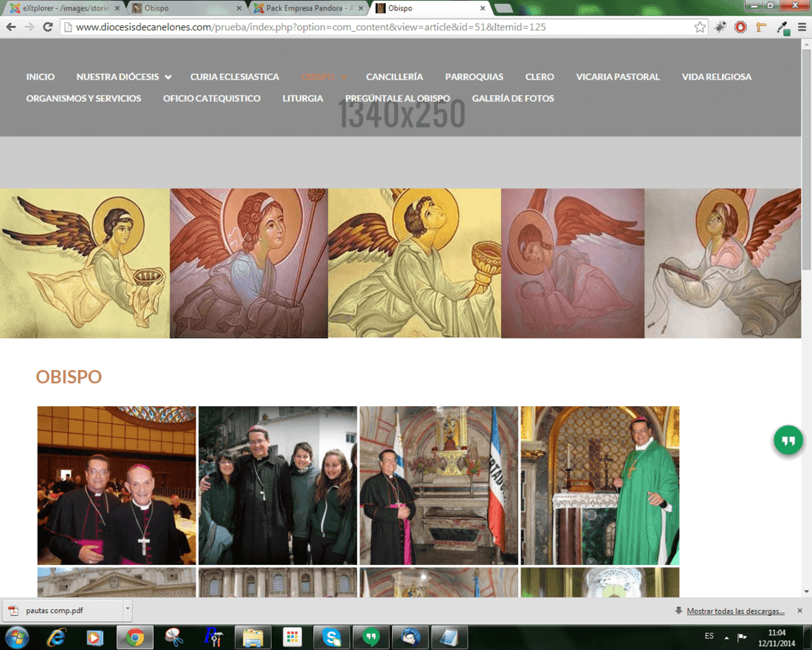Viewport: 812px width, 650px height.
Task: Launch Internet Explorer from the taskbar
Action: 56,637
